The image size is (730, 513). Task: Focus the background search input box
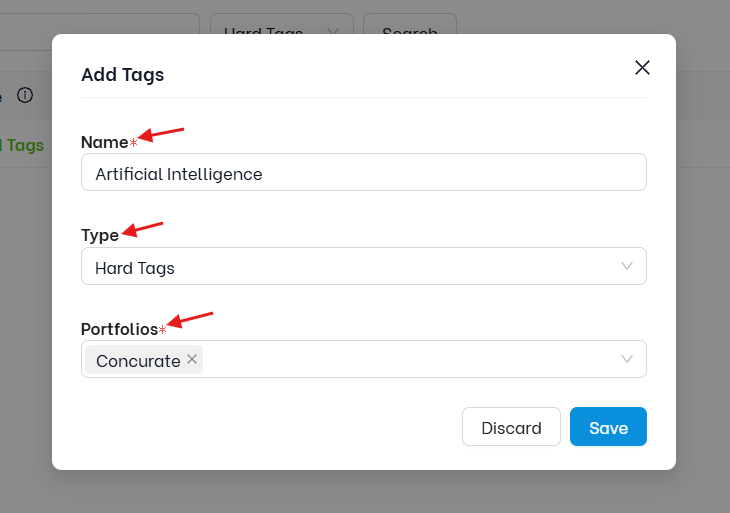click(100, 24)
